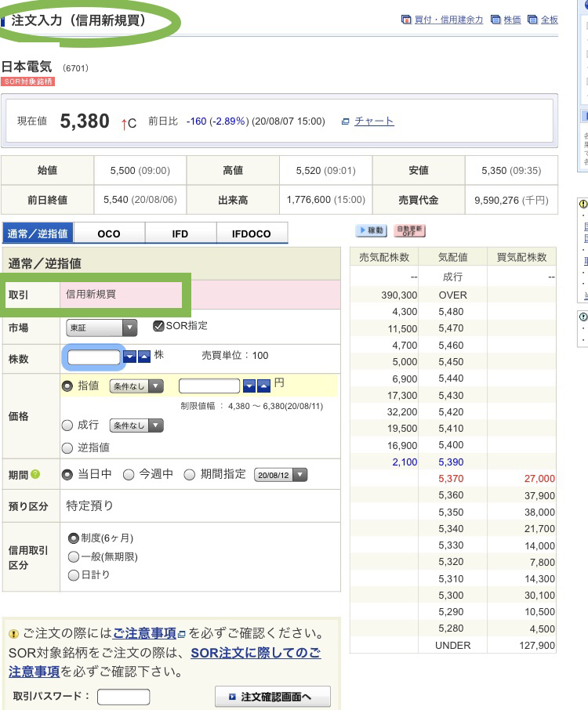Click price 5,300 in order book

[x=451, y=595]
